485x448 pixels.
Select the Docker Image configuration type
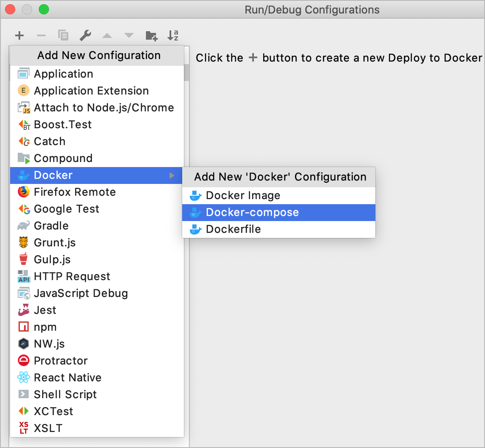tap(242, 195)
